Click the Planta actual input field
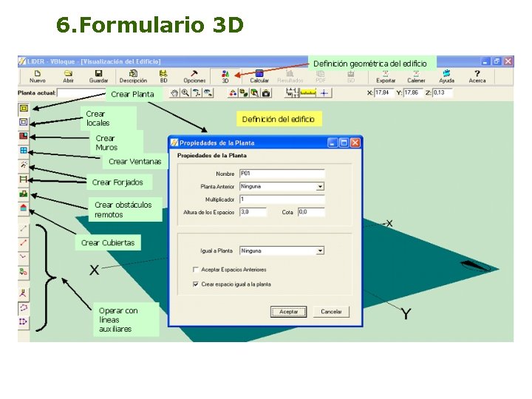Image resolution: width=532 pixels, height=399 pixels. click(81, 92)
